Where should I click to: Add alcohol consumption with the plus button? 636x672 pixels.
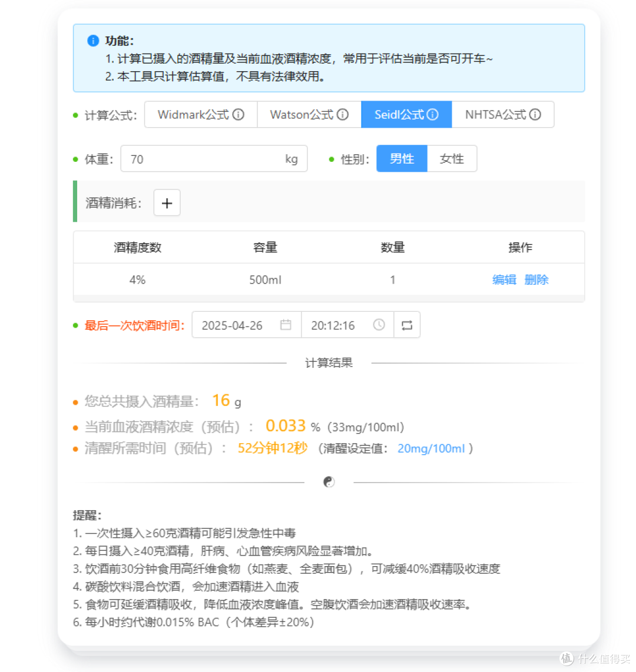click(167, 202)
